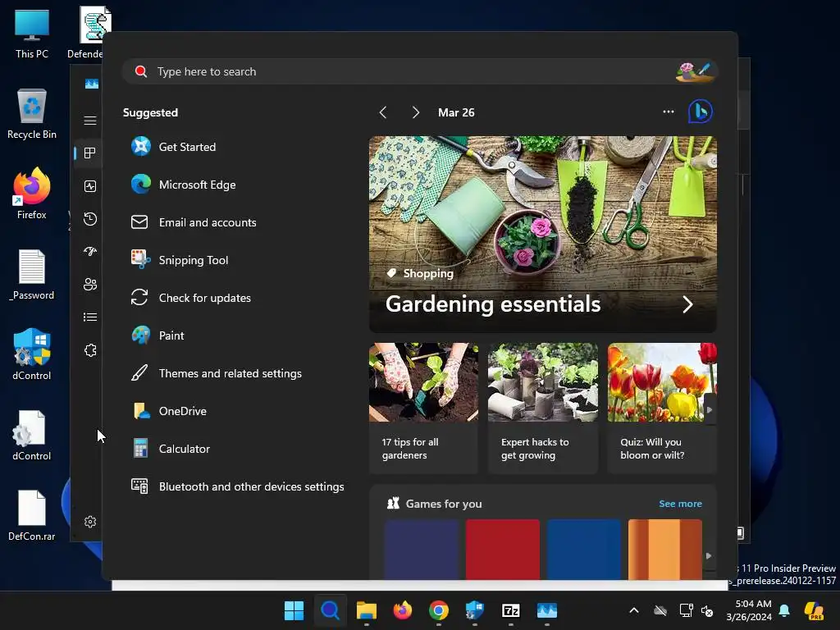Open the three-dots more options menu
The image size is (840, 630).
668,112
